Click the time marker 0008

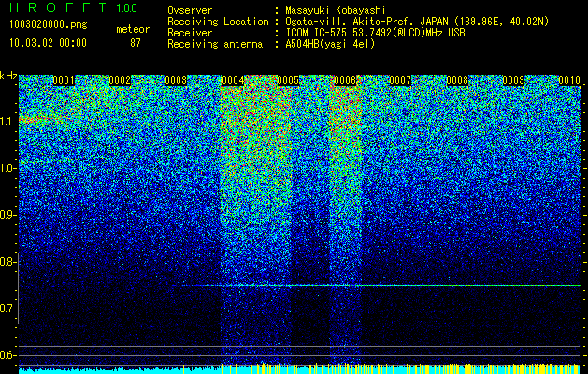coord(457,80)
